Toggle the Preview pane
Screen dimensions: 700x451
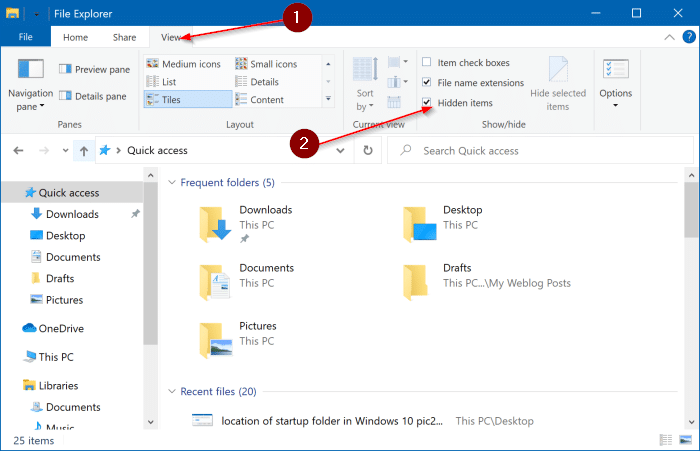point(94,69)
